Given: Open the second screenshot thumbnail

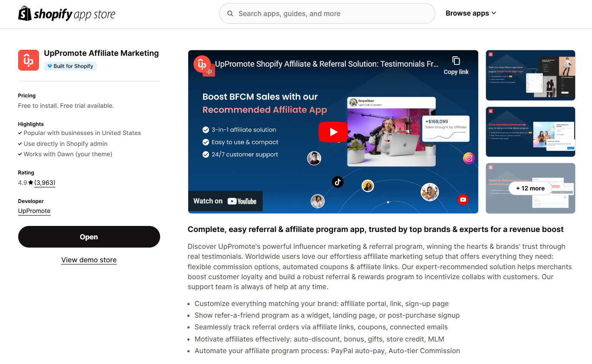Looking at the screenshot, I should [x=531, y=132].
